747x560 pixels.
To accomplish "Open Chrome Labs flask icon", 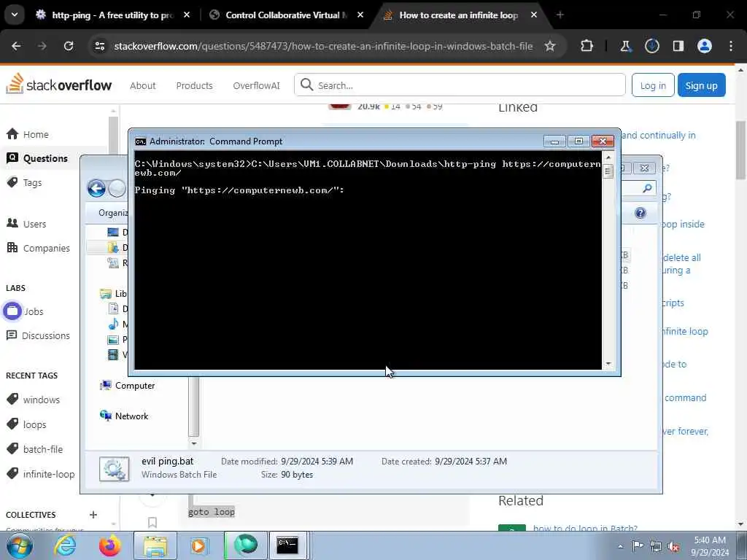I will point(625,46).
